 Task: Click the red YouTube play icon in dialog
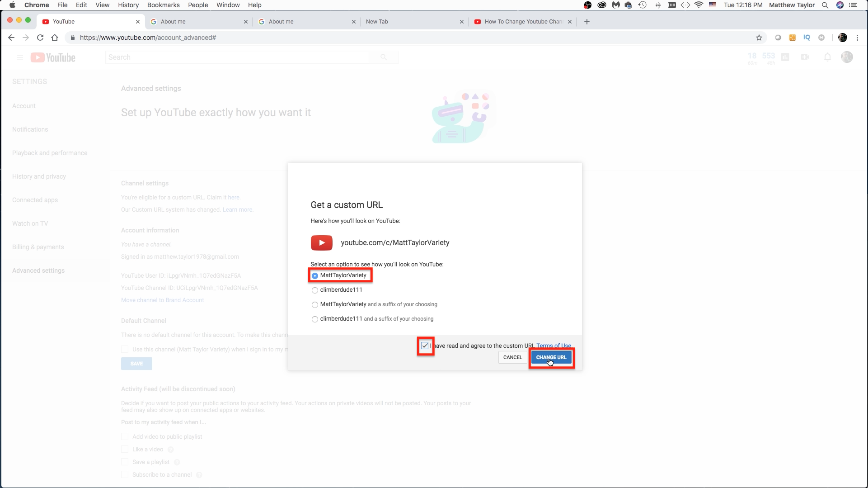click(x=321, y=243)
